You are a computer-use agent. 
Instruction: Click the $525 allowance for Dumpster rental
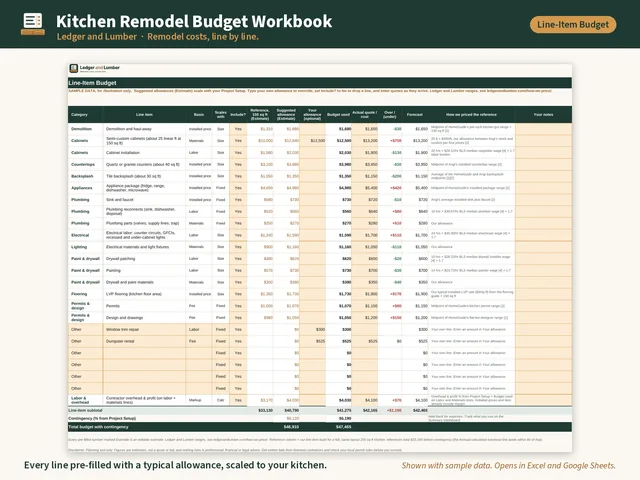pos(313,341)
